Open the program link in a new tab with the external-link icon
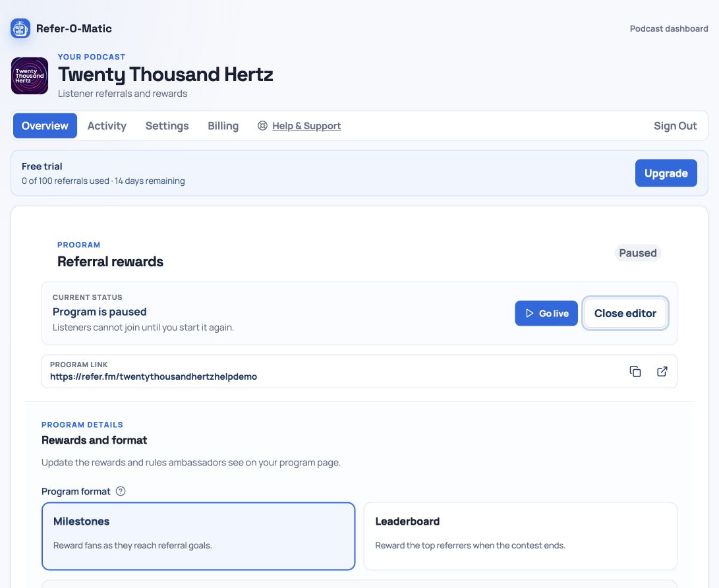 (662, 372)
